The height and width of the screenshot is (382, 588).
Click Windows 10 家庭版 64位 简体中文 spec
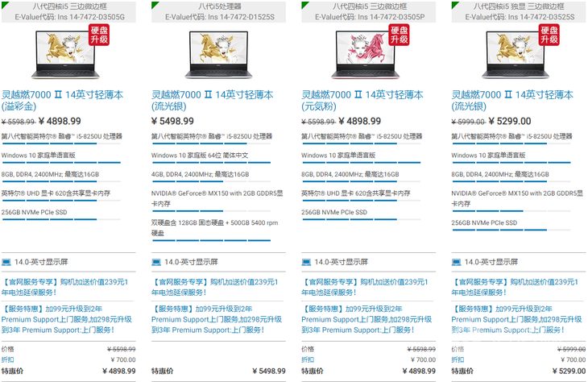(x=200, y=156)
